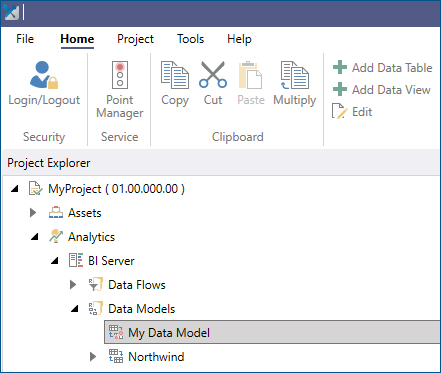The height and width of the screenshot is (373, 441).
Task: Click the Analytics chart icon
Action: (56, 236)
